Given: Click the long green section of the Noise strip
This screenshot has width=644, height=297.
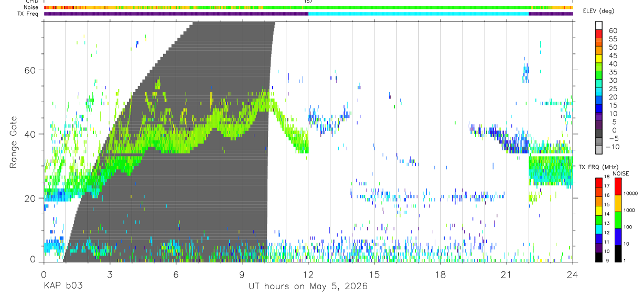Looking at the screenshot, I should [x=397, y=7].
